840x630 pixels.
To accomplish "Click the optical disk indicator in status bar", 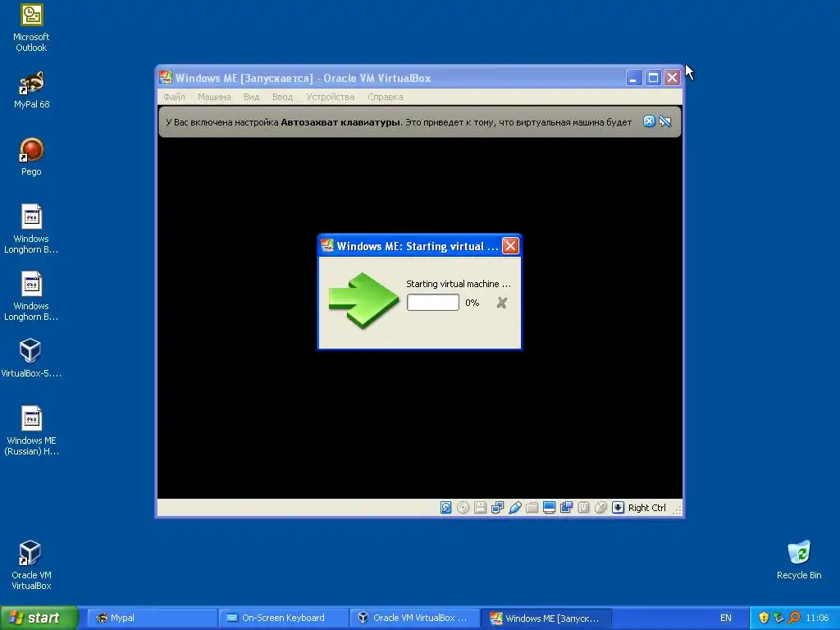I will pos(463,507).
